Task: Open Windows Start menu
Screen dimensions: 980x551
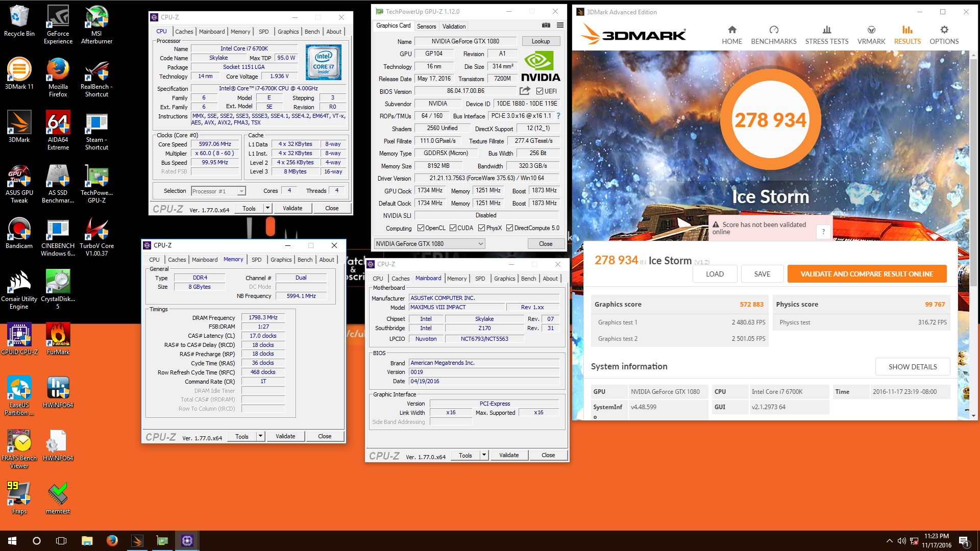Action: [x=12, y=541]
